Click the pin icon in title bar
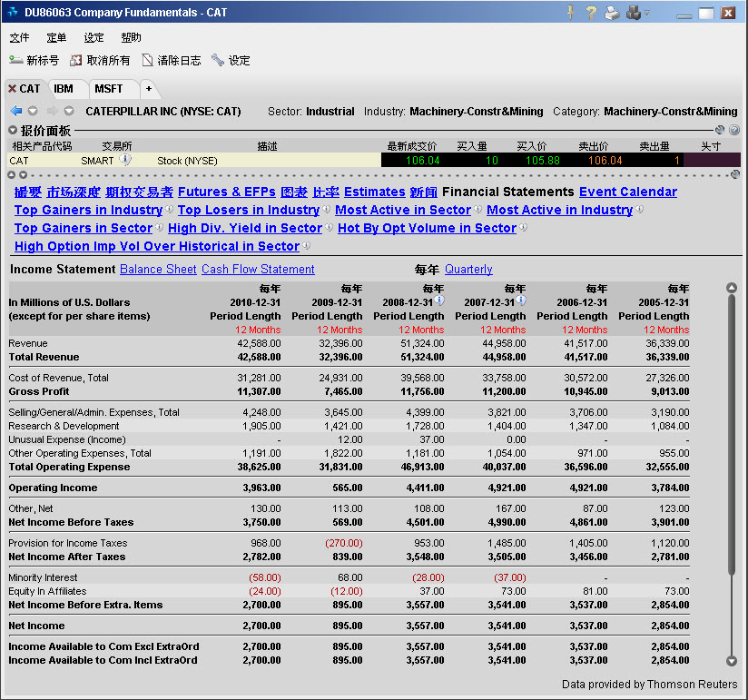 [x=571, y=13]
